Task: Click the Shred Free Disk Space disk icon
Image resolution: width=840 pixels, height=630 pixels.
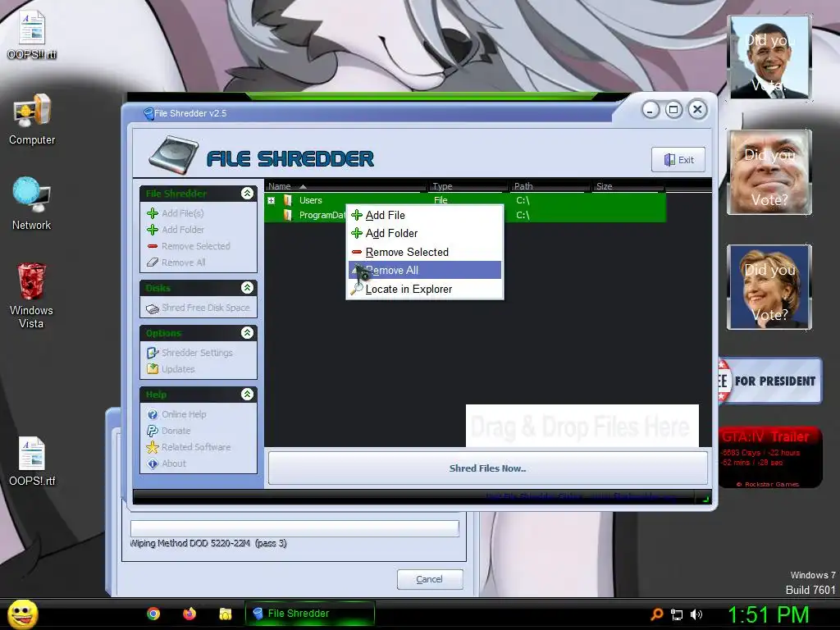Action: point(153,308)
